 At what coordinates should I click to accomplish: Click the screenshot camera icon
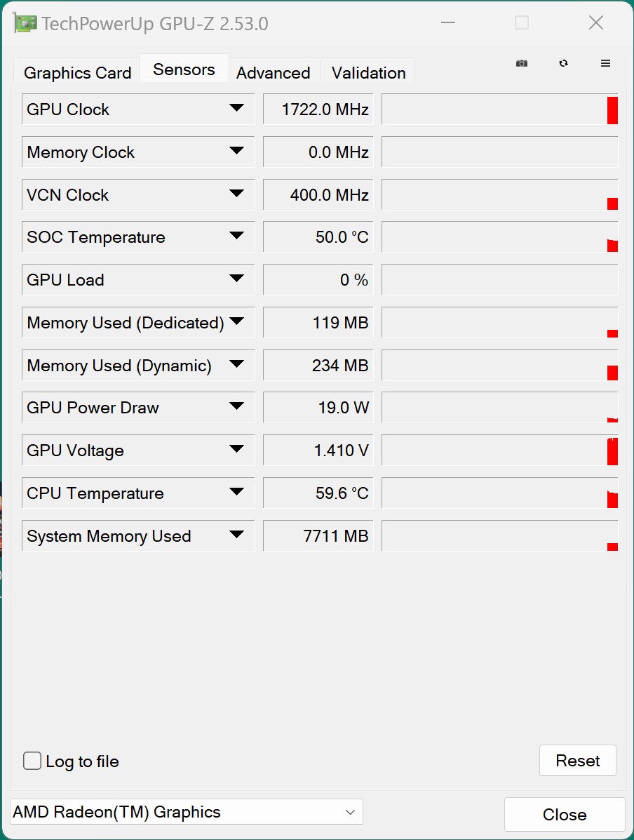point(522,63)
